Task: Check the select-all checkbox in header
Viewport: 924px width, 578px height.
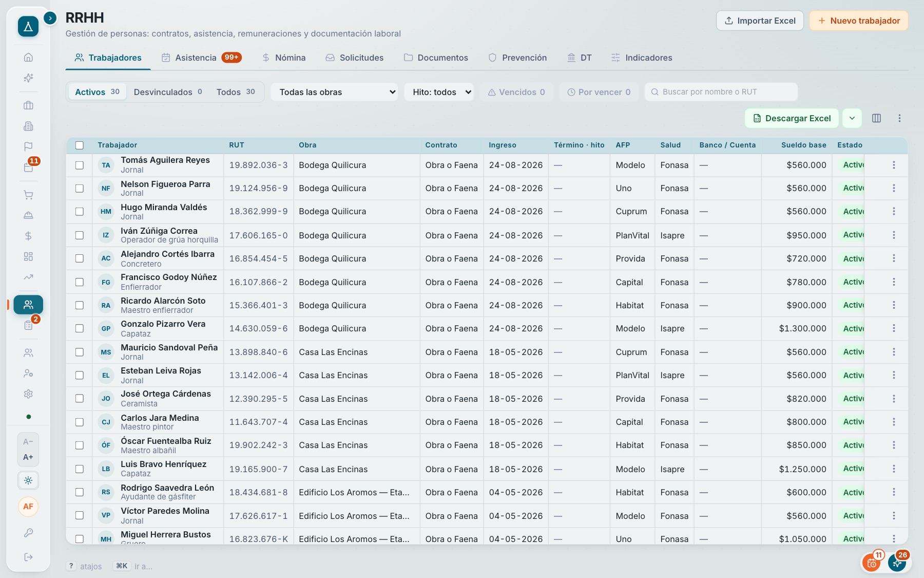Action: click(80, 145)
